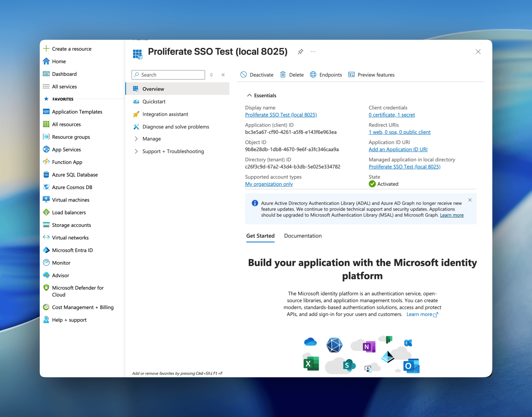Click the Integration assistant rocket icon
The height and width of the screenshot is (417, 532).
pyautogui.click(x=136, y=114)
